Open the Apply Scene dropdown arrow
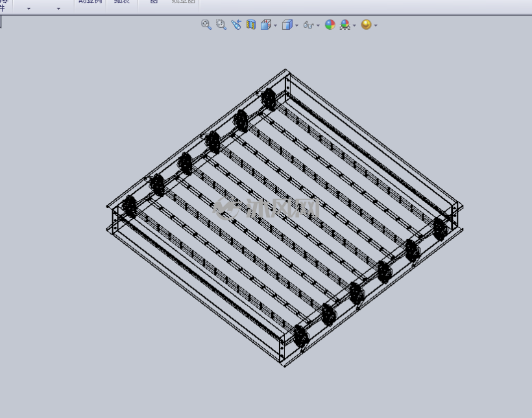Screen dimensions: 532x418 (x=354, y=25)
